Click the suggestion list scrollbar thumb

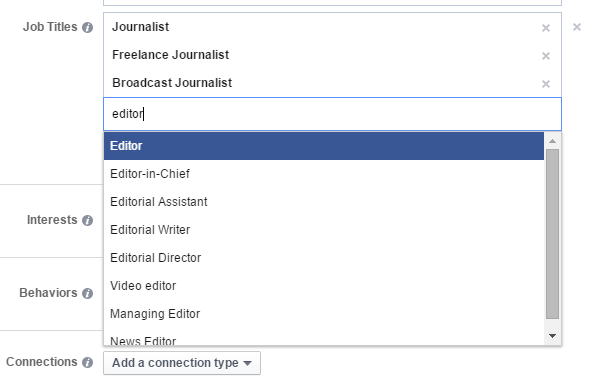(552, 234)
